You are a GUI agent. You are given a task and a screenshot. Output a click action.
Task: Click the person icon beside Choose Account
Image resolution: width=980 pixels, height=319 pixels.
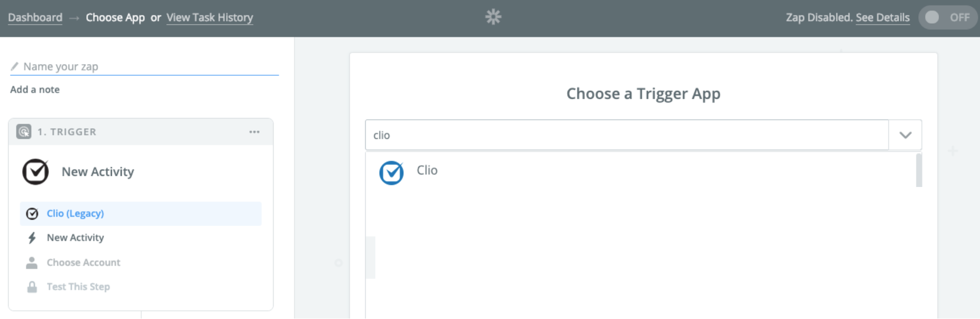pyautogui.click(x=32, y=263)
